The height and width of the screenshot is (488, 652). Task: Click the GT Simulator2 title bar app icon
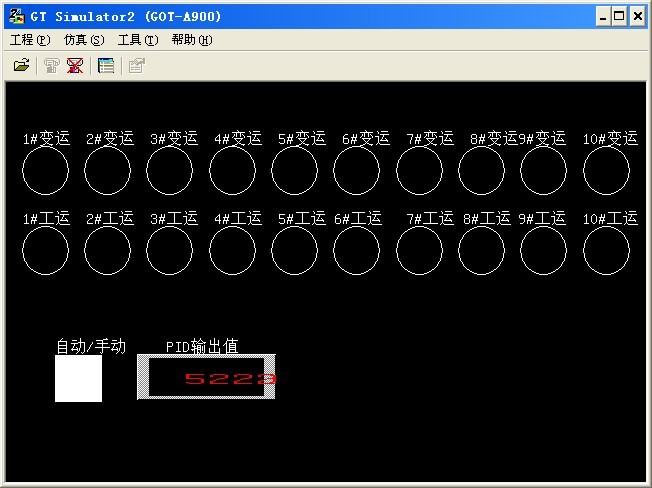coord(16,17)
